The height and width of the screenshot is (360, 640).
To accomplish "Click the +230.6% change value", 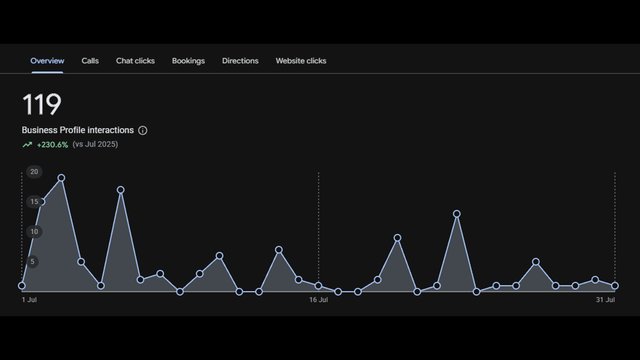I will click(52, 144).
